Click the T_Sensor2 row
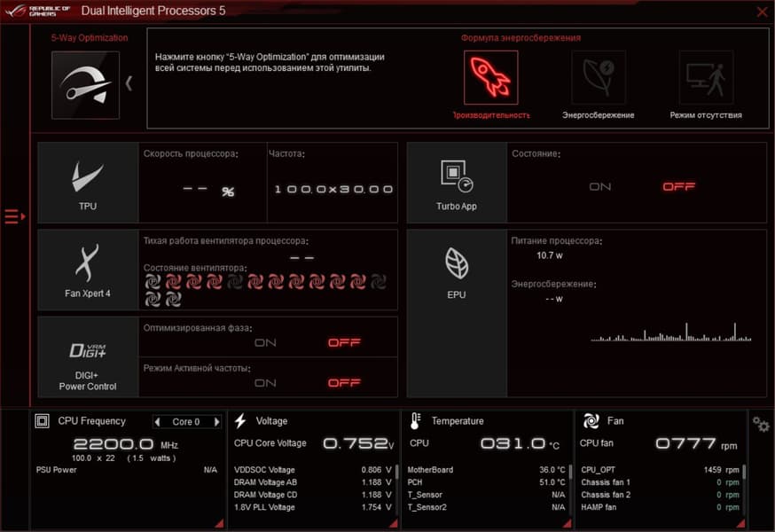 click(x=486, y=507)
